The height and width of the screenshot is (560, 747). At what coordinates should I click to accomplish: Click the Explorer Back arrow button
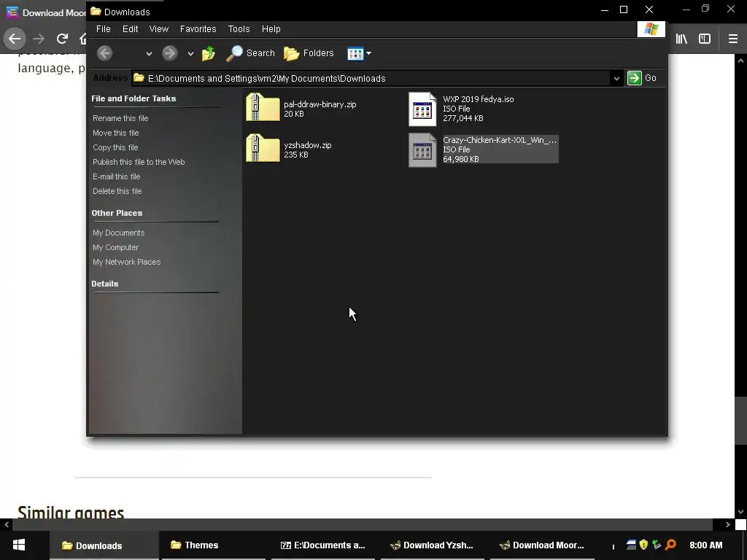(105, 52)
